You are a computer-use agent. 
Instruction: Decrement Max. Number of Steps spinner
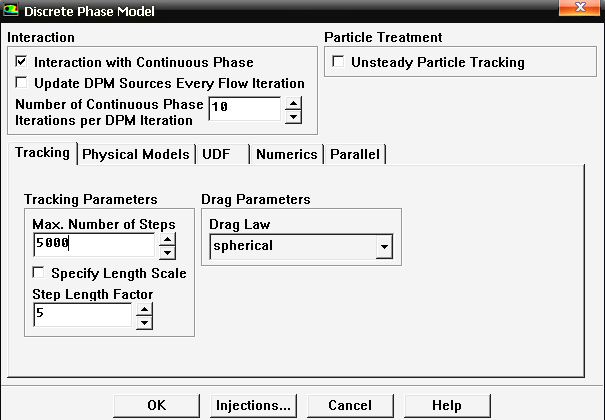pos(167,252)
